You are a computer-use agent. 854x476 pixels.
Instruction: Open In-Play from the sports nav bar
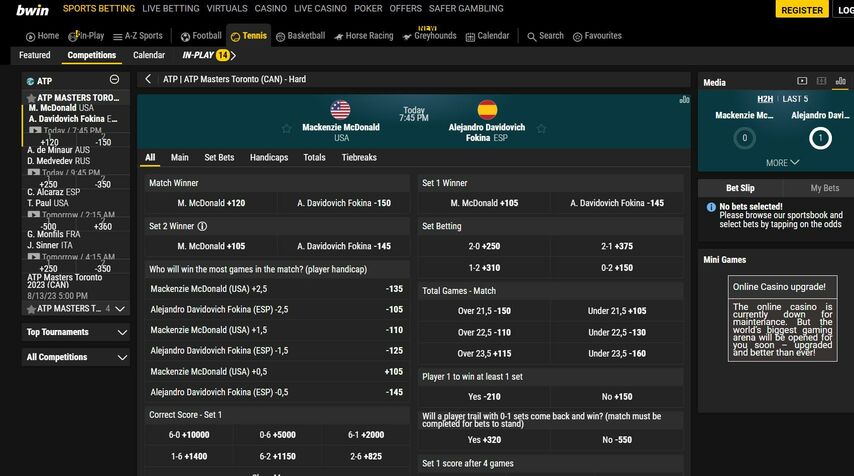86,36
